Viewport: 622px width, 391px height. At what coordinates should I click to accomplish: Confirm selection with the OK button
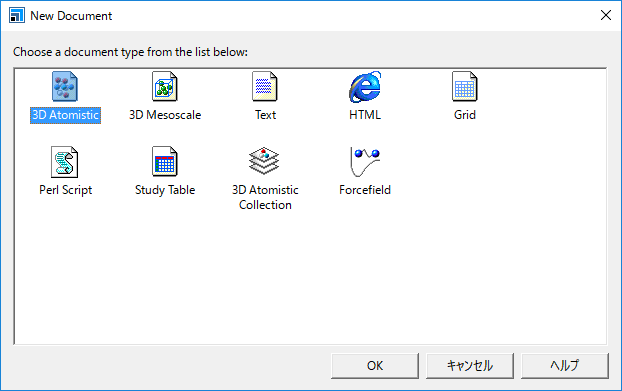[x=375, y=366]
